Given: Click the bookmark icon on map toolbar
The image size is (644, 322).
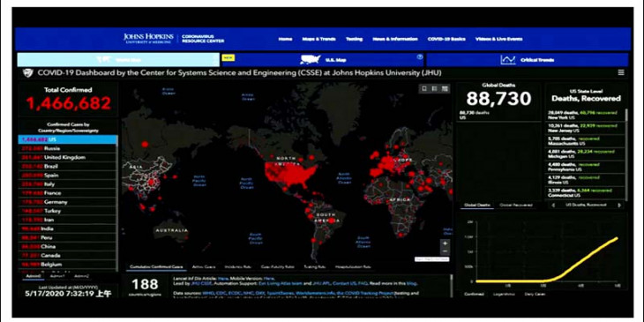Looking at the screenshot, I should (x=424, y=89).
